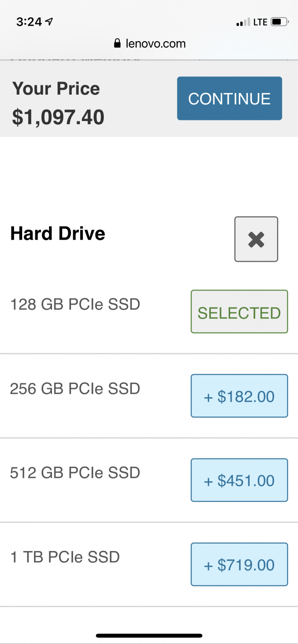Tap the Hard Drive section heading

coord(58,233)
